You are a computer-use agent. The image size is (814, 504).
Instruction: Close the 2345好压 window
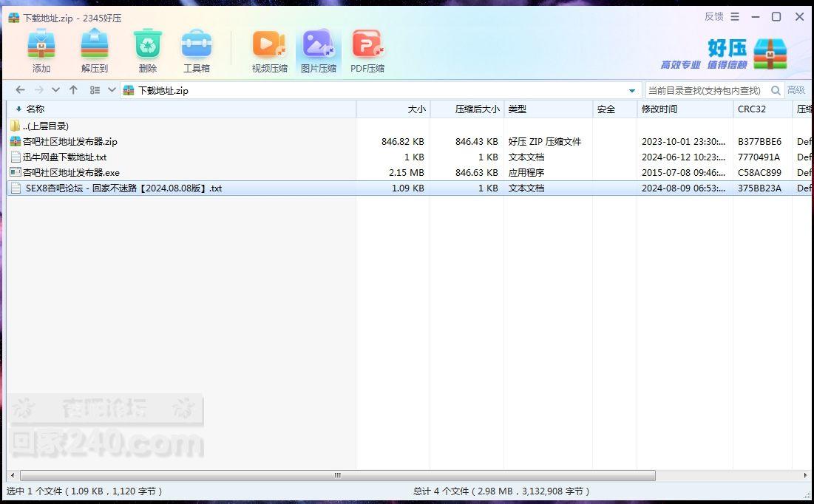coord(799,16)
